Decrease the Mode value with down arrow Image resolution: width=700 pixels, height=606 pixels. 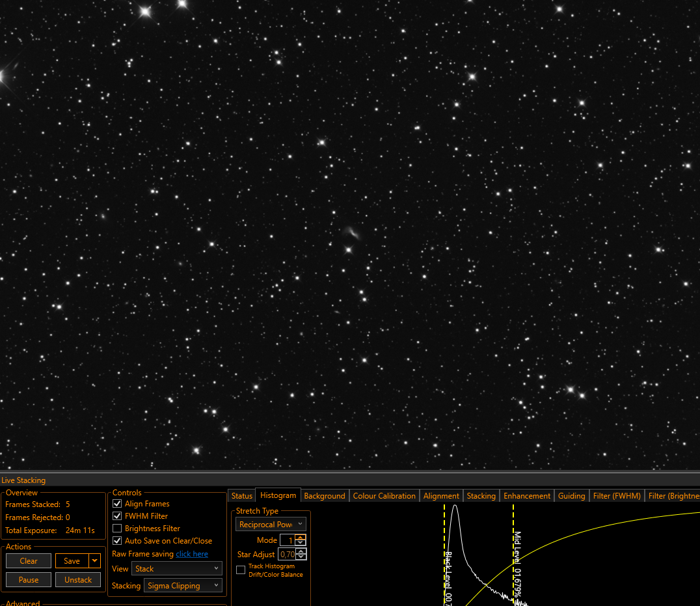tap(301, 543)
